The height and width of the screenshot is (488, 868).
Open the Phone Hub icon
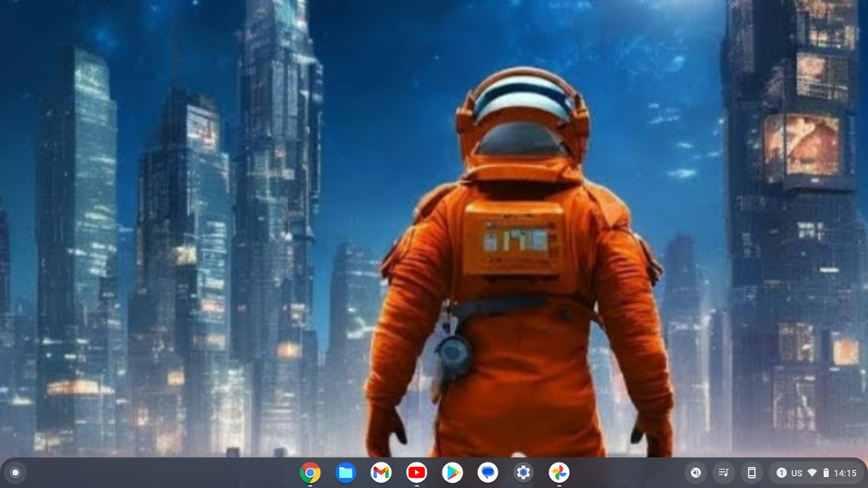tap(751, 473)
